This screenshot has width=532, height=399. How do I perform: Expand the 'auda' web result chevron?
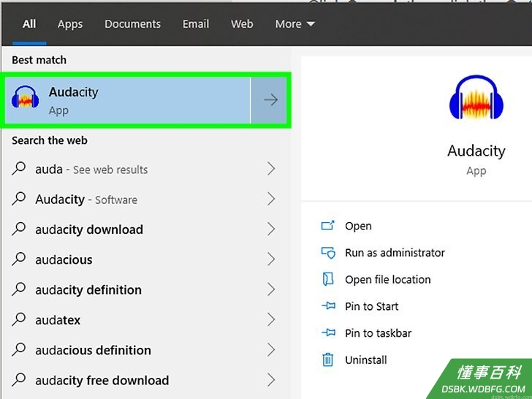point(270,169)
